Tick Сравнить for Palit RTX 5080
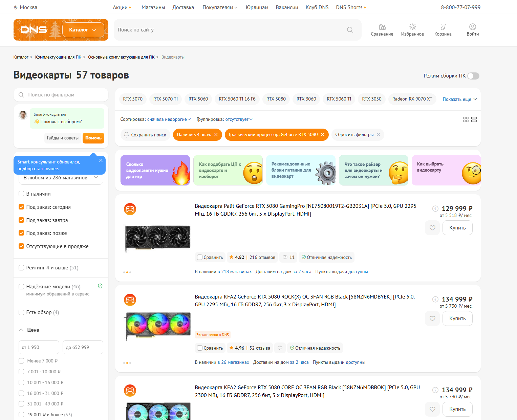 point(200,258)
